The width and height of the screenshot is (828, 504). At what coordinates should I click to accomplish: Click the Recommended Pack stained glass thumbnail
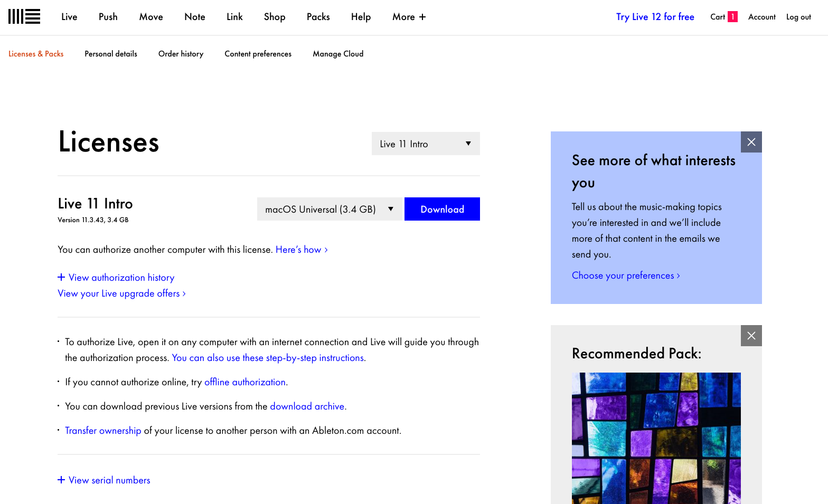point(656,438)
